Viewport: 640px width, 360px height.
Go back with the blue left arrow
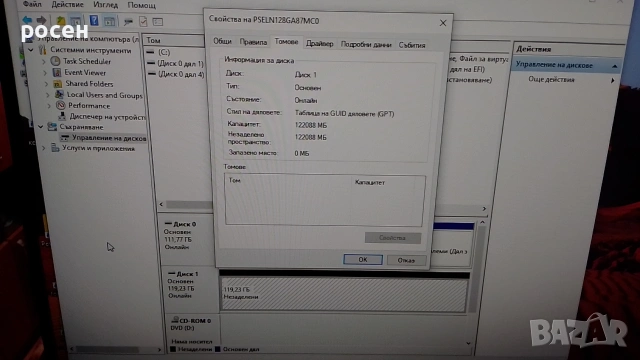point(27,20)
